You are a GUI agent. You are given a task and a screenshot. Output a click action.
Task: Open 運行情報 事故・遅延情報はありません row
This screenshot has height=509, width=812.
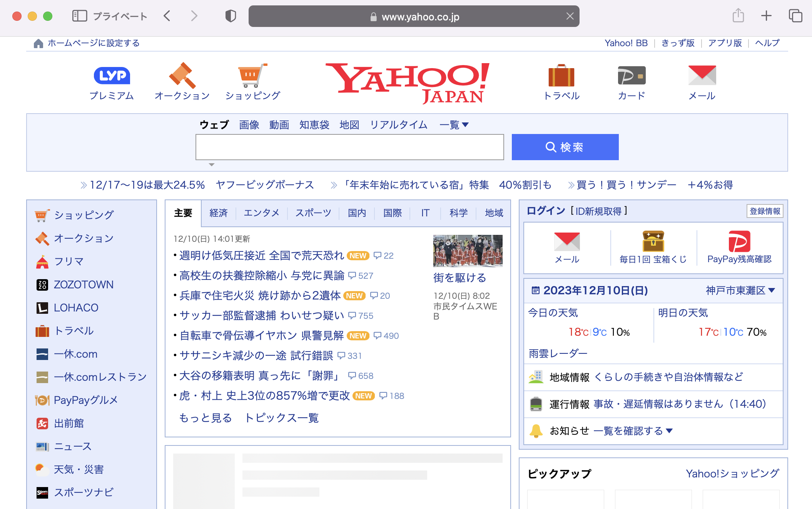653,404
